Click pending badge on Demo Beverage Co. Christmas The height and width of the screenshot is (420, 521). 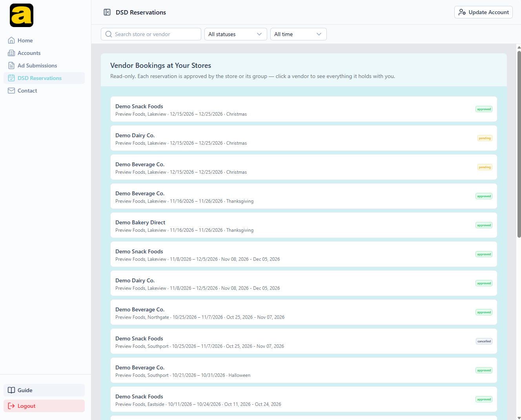(485, 167)
